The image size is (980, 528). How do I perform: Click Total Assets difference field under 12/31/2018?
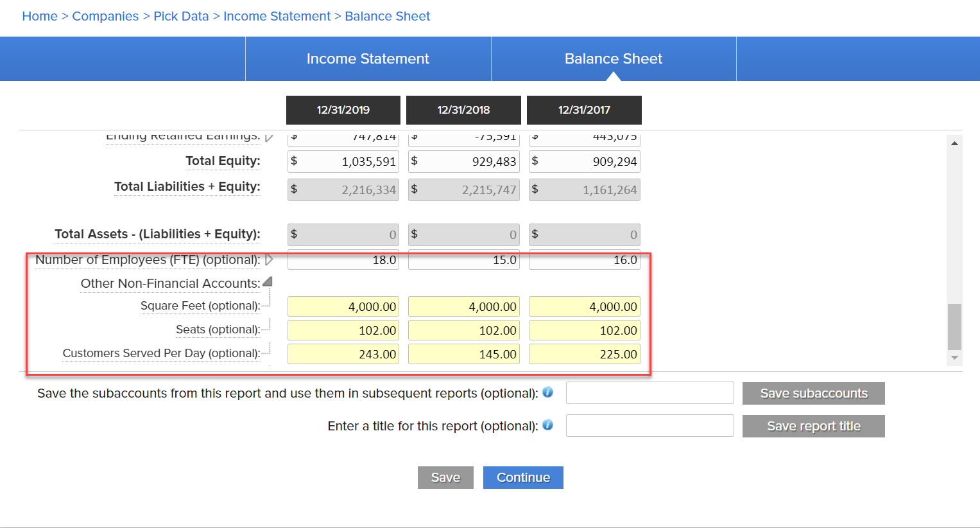coord(464,234)
